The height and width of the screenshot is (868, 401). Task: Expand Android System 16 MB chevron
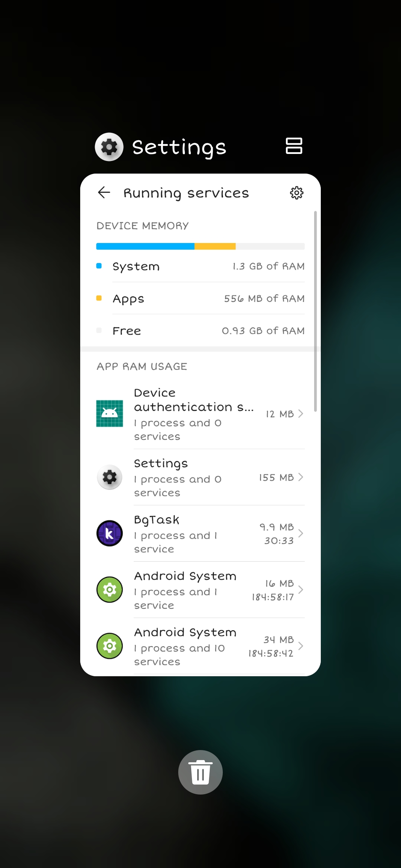(301, 590)
